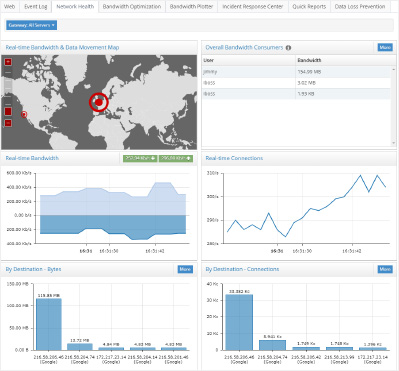
Task: Click the solid red square map control
Action: pyautogui.click(x=8, y=111)
